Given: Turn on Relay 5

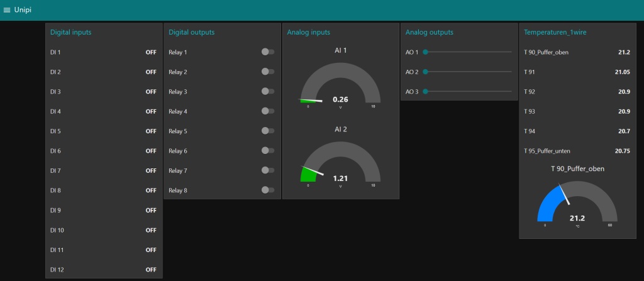Looking at the screenshot, I should tap(268, 131).
